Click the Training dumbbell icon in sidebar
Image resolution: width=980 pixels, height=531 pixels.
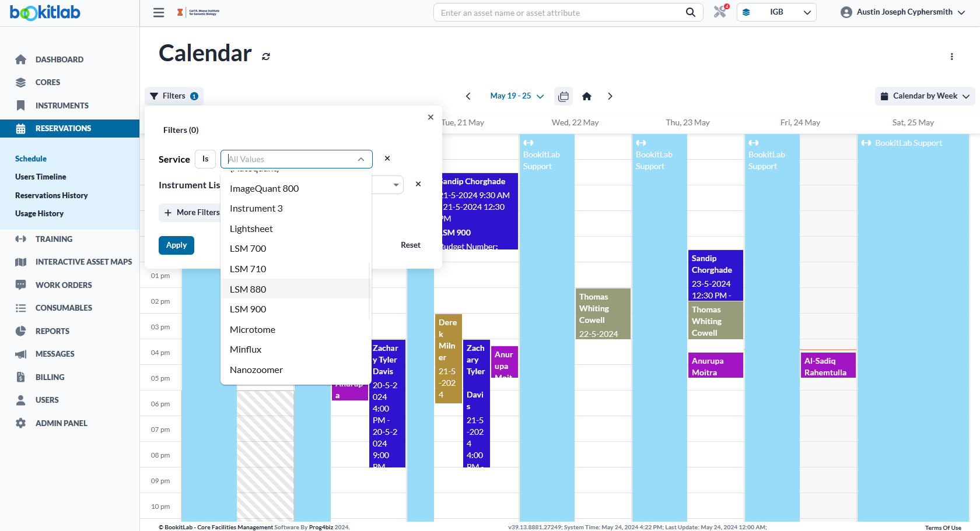click(21, 239)
